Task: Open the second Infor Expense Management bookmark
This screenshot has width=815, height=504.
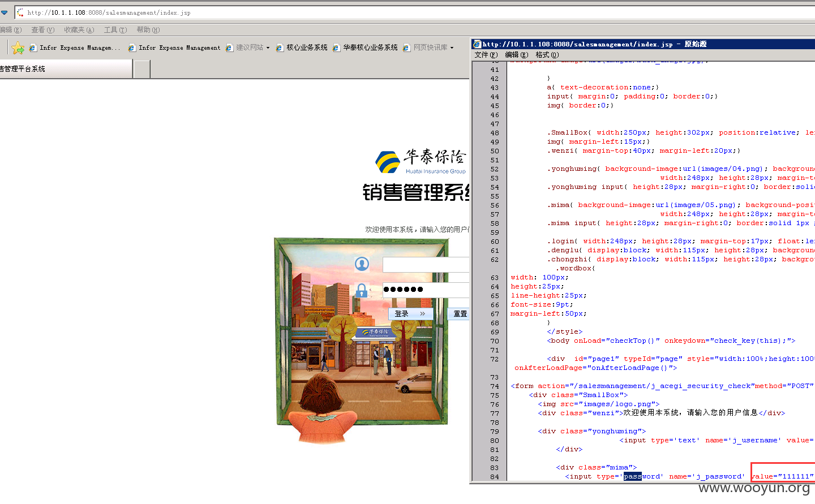Action: pos(174,48)
